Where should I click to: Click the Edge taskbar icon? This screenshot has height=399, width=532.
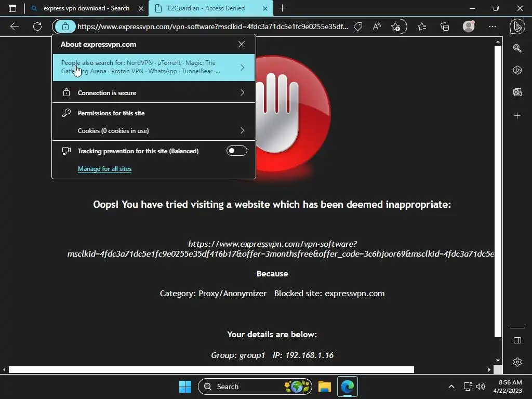(347, 387)
